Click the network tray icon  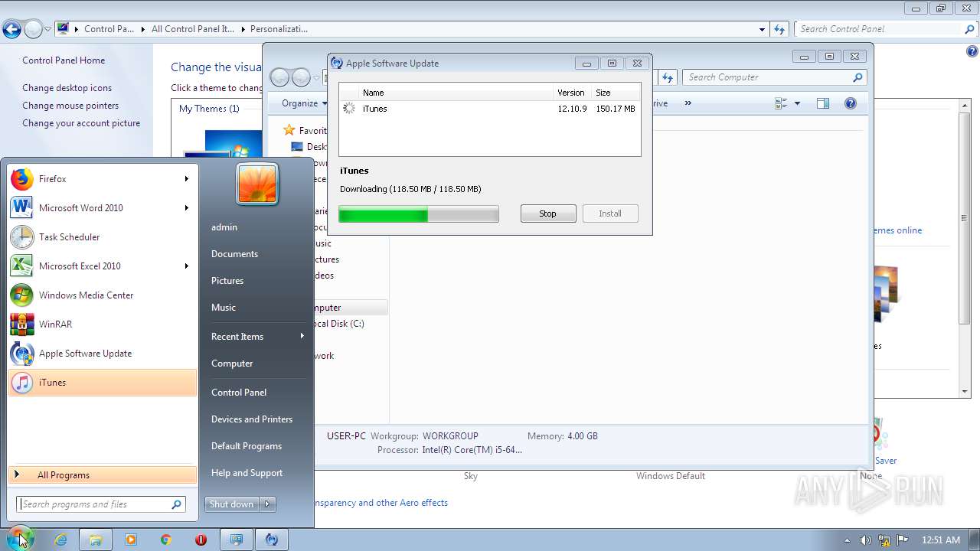click(884, 540)
